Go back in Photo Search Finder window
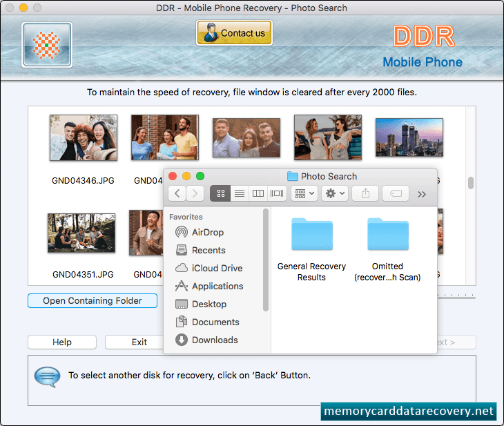504x426 pixels. [x=177, y=193]
